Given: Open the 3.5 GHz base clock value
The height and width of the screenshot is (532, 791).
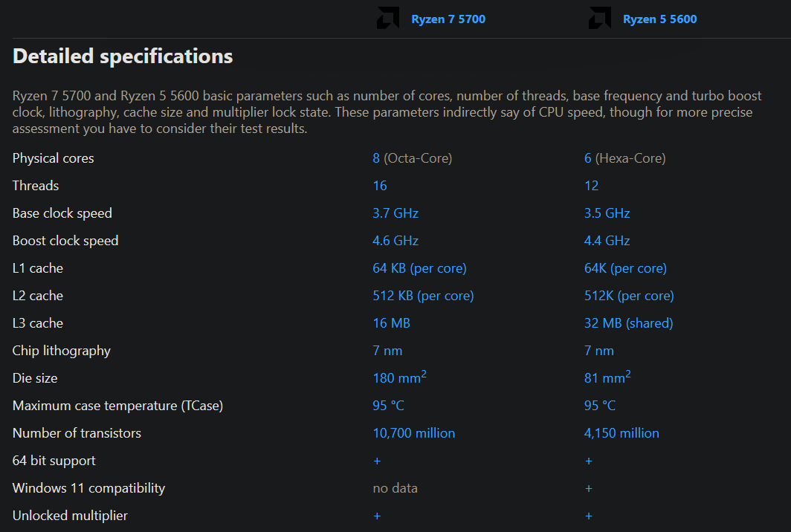Looking at the screenshot, I should pos(607,213).
